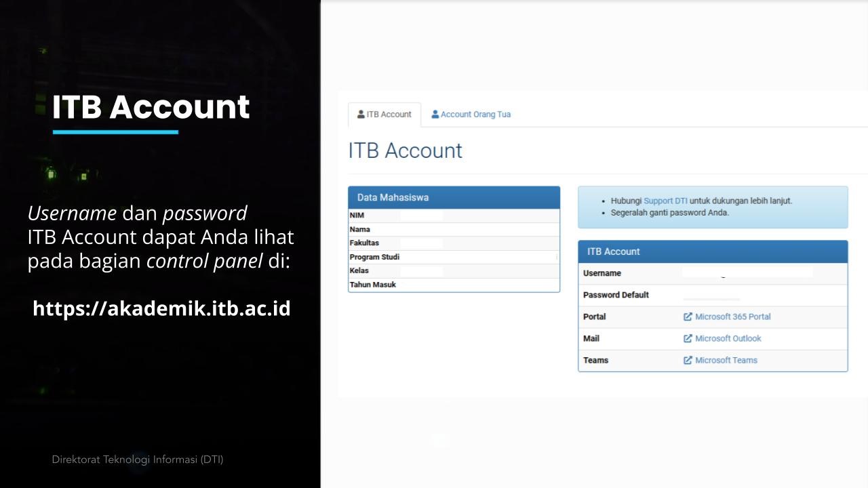
Task: Select the Program Studi row
Action: (x=454, y=257)
